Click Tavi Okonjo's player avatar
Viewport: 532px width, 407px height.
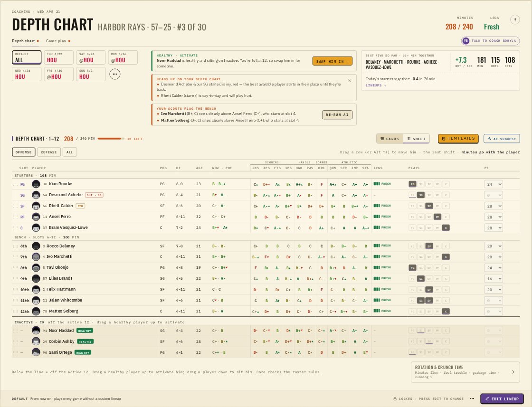[36, 267]
